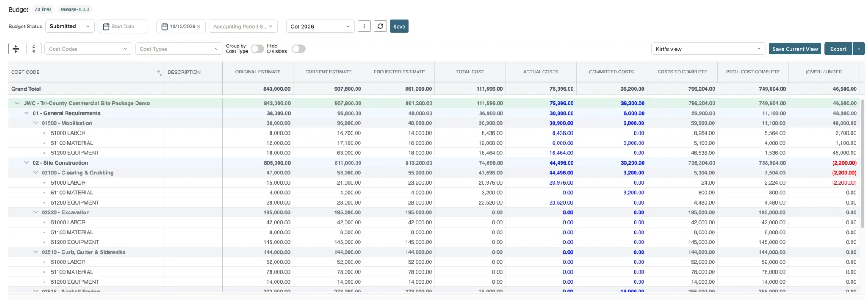The width and height of the screenshot is (868, 301).
Task: Click the sort arrow in Cost Code header
Action: 159,73
